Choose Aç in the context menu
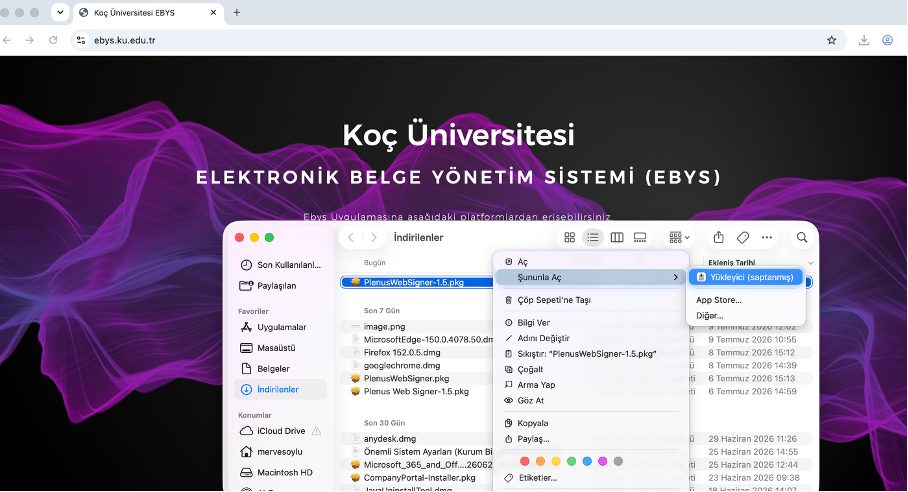Screen dimensions: 908x492 coord(591,262)
